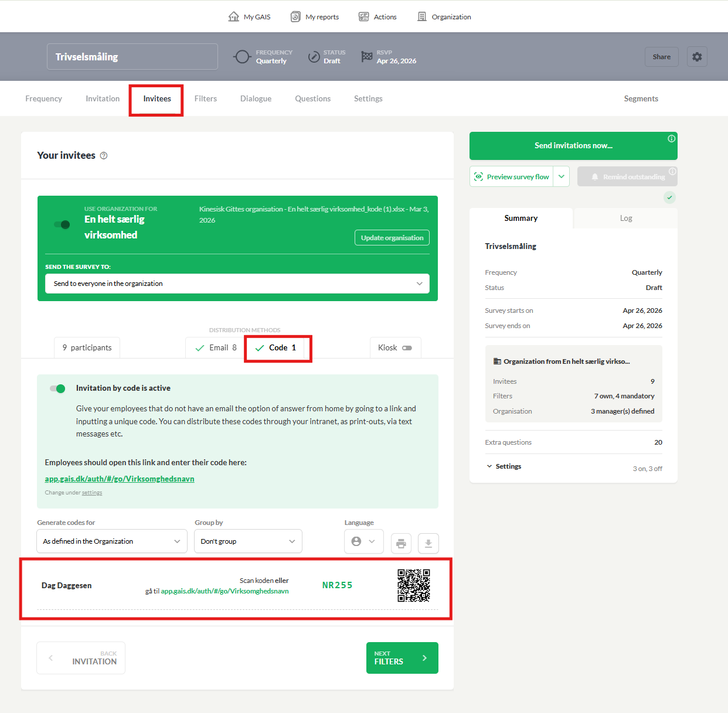Open the Organization building icon

422,16
